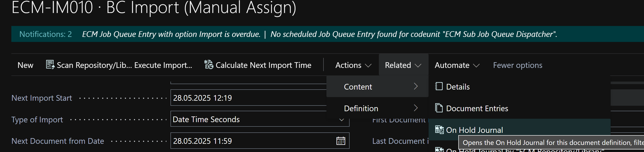Image resolution: width=644 pixels, height=152 pixels.
Task: Click the Scan Repository/Library icon
Action: pyautogui.click(x=50, y=65)
